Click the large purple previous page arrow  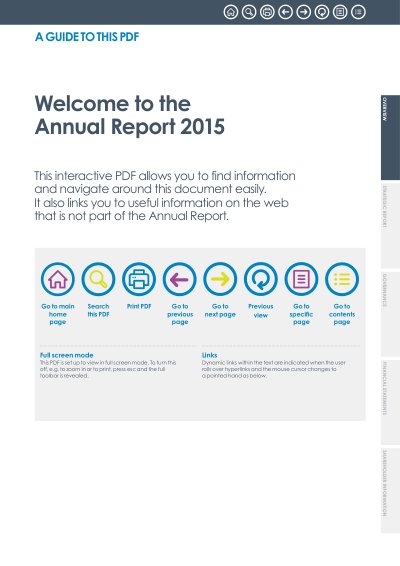179,279
